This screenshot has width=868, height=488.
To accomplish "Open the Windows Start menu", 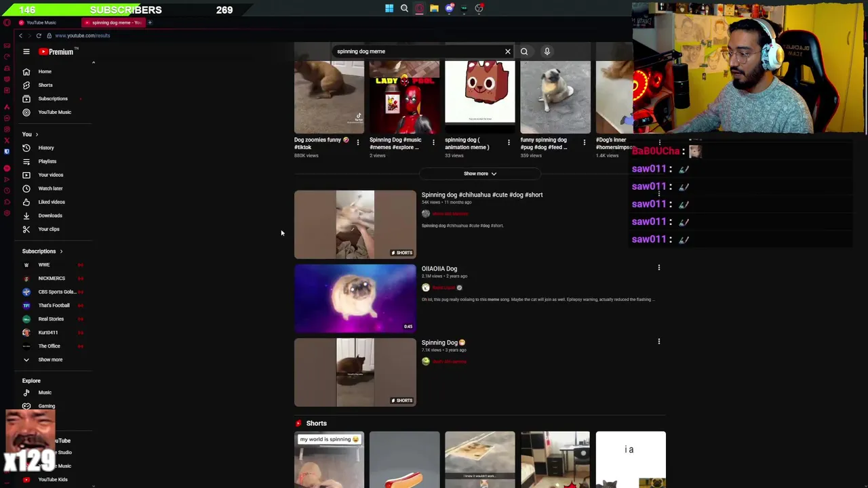I will [x=389, y=9].
